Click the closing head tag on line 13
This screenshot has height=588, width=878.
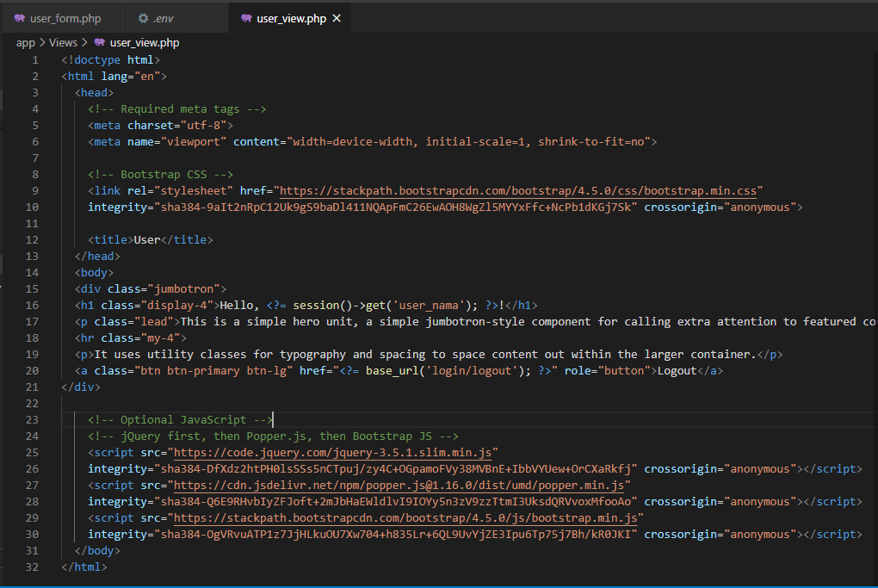tap(97, 256)
